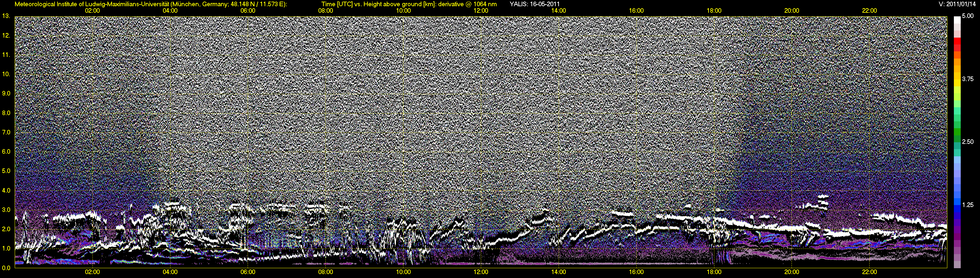980x278 pixels.
Task: Select the 12:00 tick label on the bottom axis
Action: coord(481,272)
